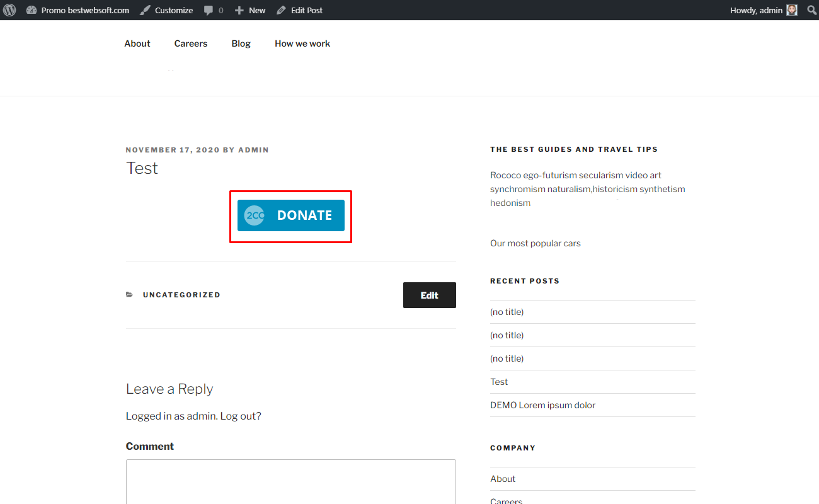Open the November 17, 2020 post date link

(x=173, y=150)
